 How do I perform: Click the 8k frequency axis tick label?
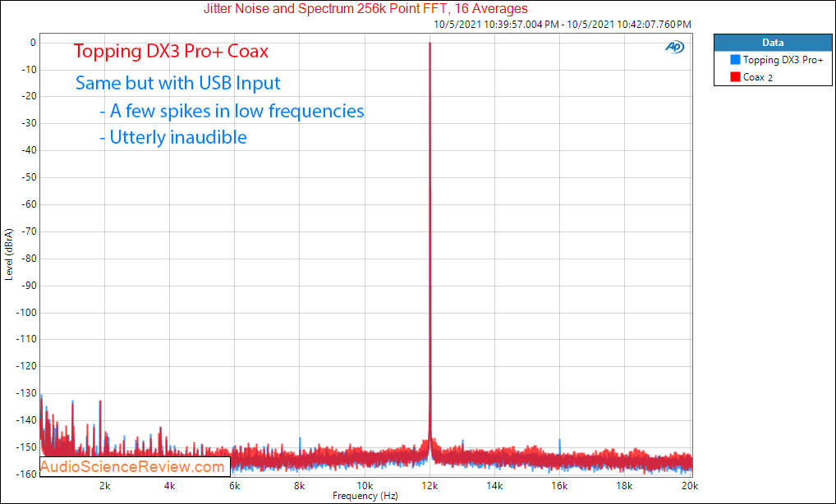[300, 486]
